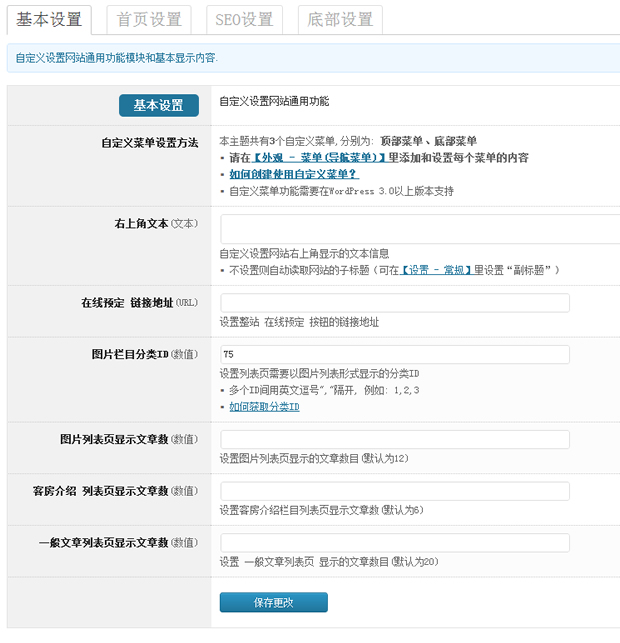Focus the 图片列表页显示文章数 input field
Image resolution: width=620 pixels, height=643 pixels.
click(395, 439)
